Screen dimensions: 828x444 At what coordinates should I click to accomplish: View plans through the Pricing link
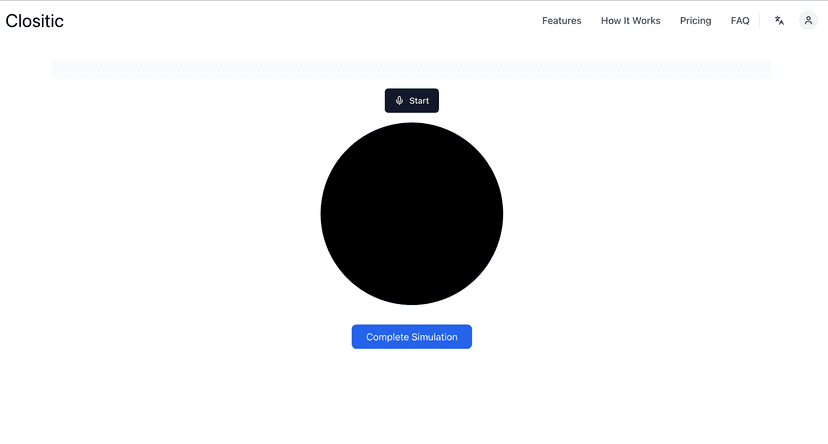pos(695,20)
